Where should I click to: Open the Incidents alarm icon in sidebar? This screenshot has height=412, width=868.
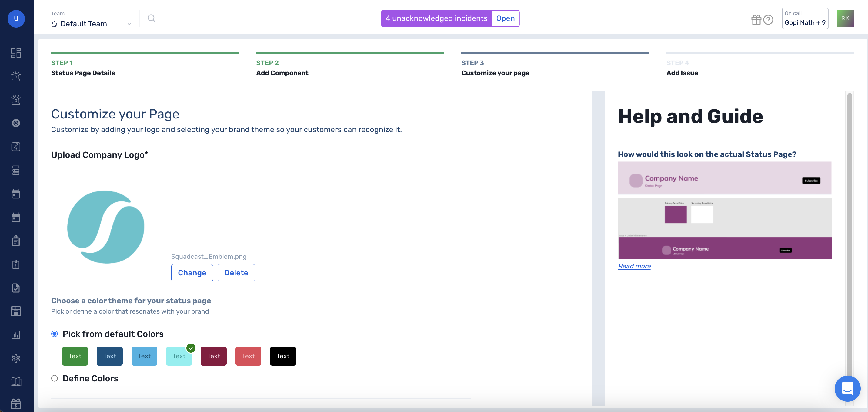pos(16,76)
